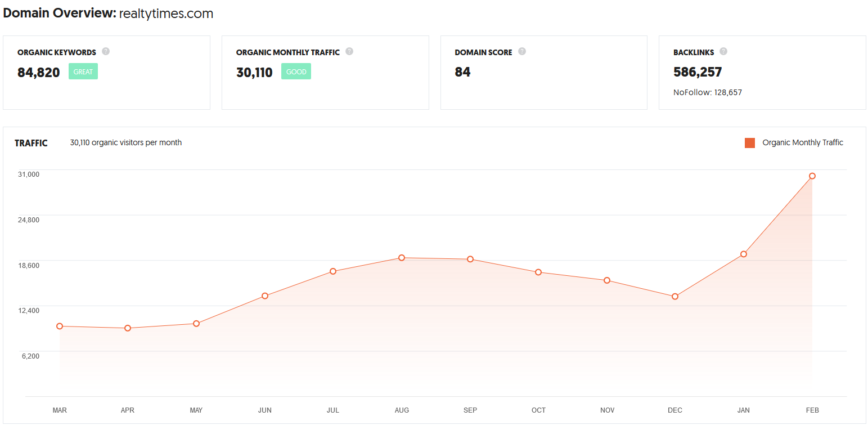Open the Organic Monthly Traffic help tooltip
This screenshot has width=868, height=425.
[349, 51]
